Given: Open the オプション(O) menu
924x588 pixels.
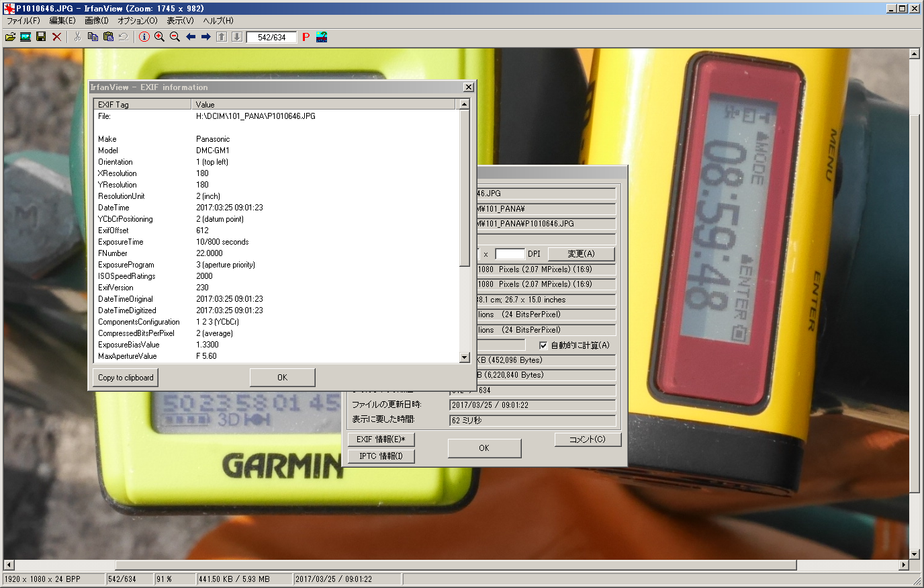Looking at the screenshot, I should 138,21.
